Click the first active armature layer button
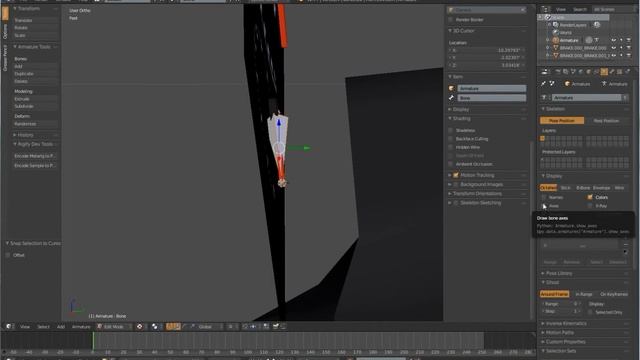 click(x=542, y=139)
